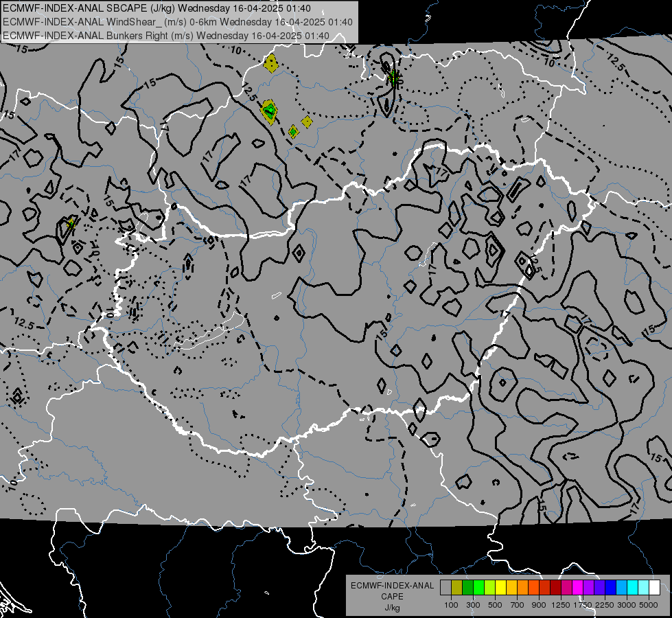Pick the bright green legend swatch
Screen dimensions: 672x618
coord(478,588)
